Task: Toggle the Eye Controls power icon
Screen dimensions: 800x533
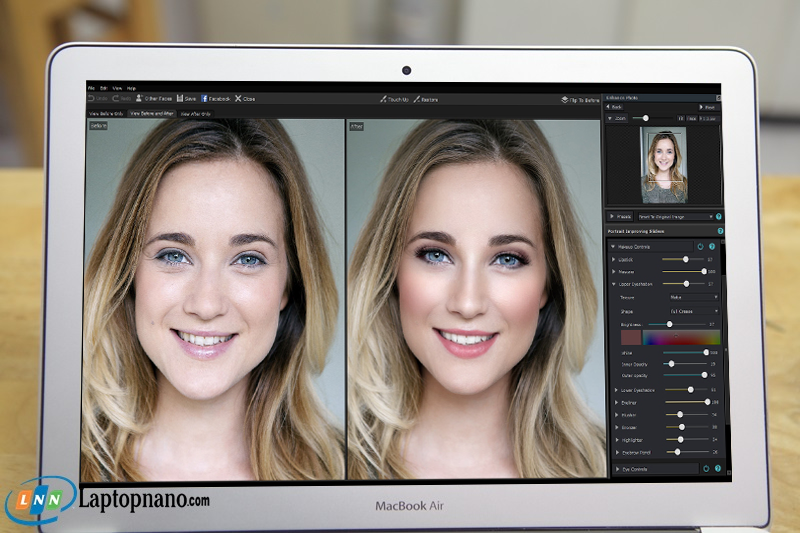Action: pyautogui.click(x=706, y=467)
